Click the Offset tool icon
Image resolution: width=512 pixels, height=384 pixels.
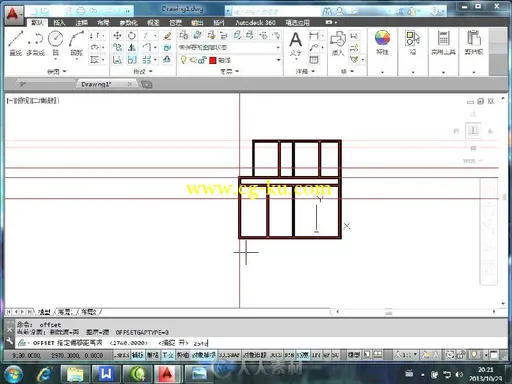(167, 60)
